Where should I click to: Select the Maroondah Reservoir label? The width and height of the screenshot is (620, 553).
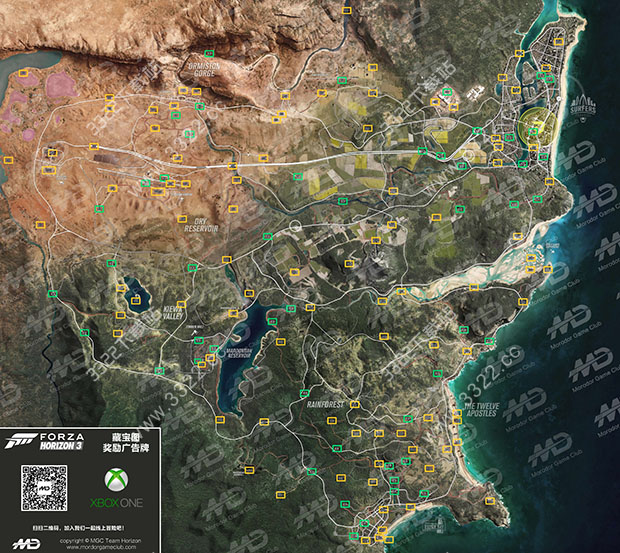[238, 353]
